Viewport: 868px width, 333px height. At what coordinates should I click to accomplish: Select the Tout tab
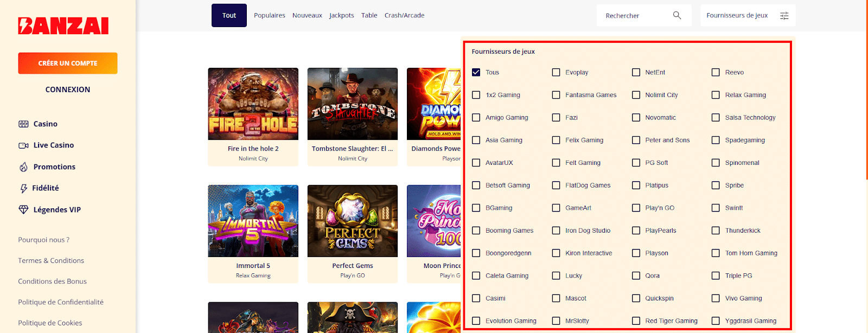pos(229,15)
